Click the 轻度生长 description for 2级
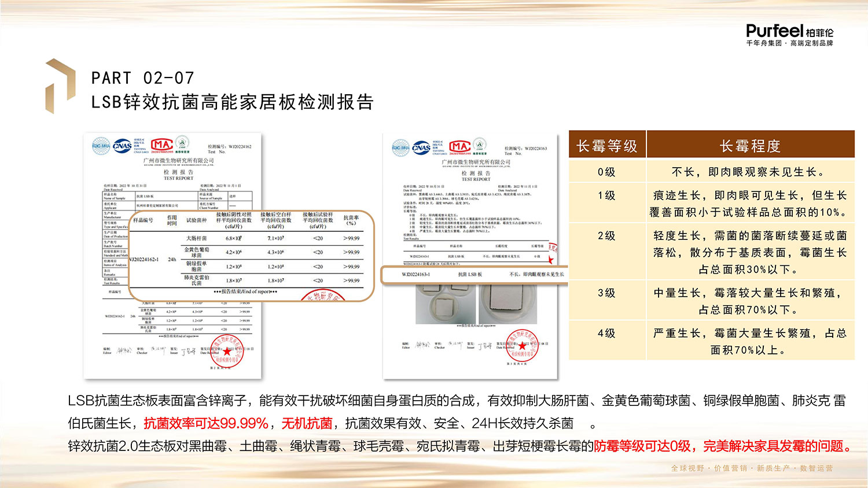Screen dimensions: 868x488 point(750,253)
